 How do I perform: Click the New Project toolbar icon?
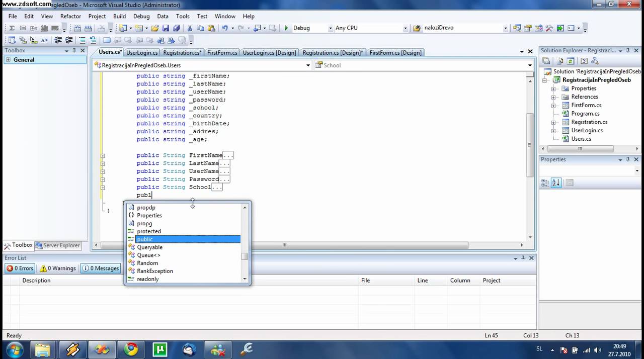coord(123,28)
